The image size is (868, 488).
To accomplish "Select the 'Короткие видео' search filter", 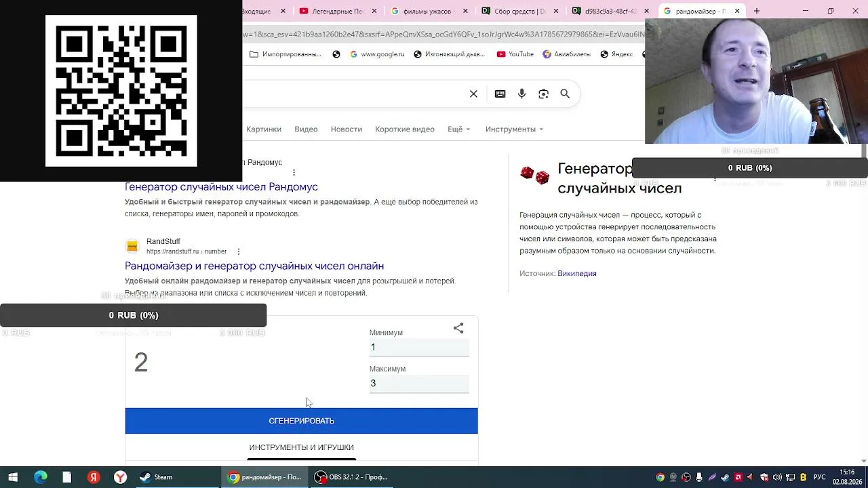I will [405, 129].
